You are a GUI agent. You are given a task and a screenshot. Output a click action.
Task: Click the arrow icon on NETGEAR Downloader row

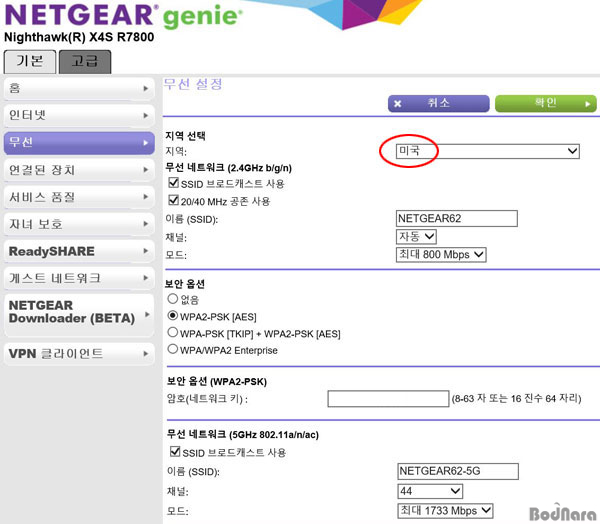point(147,315)
